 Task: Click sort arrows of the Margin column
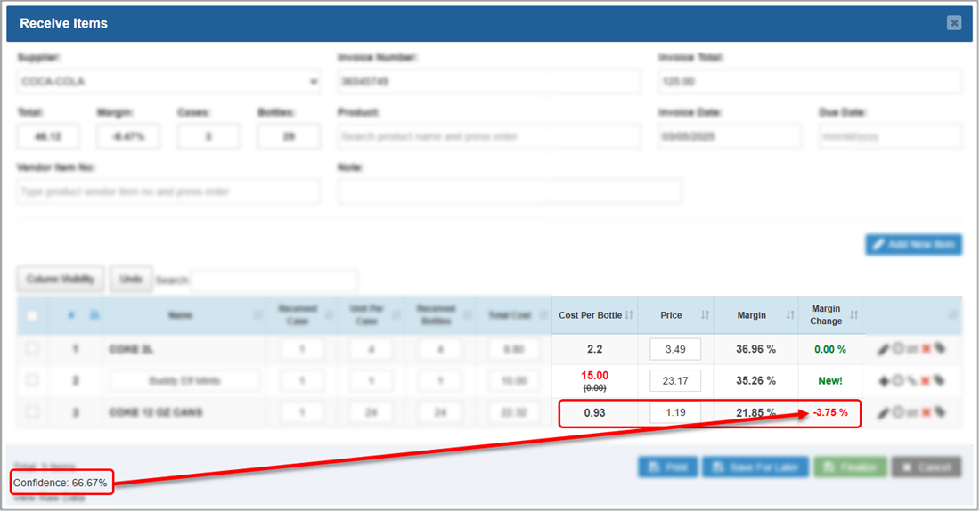790,314
